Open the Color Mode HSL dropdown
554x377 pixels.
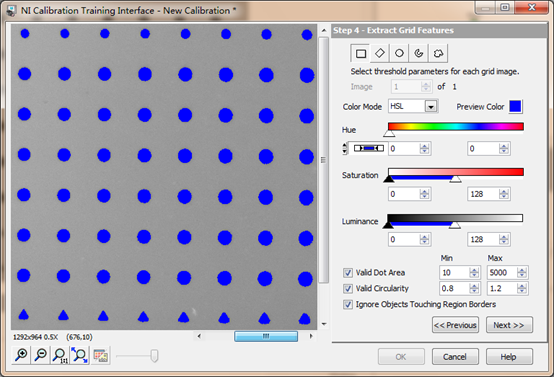point(431,106)
